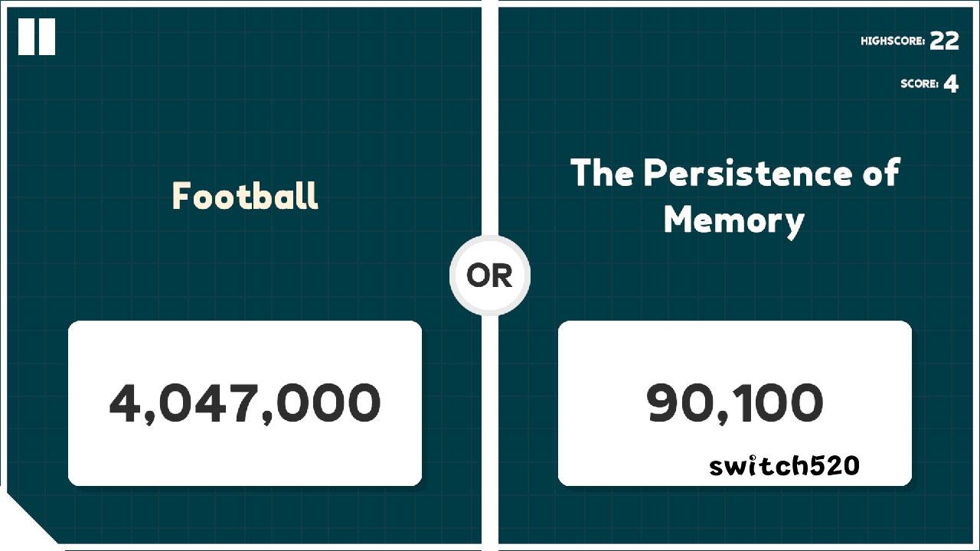Click the 90,100 number digits
The height and width of the screenshot is (551, 980).
735,403
